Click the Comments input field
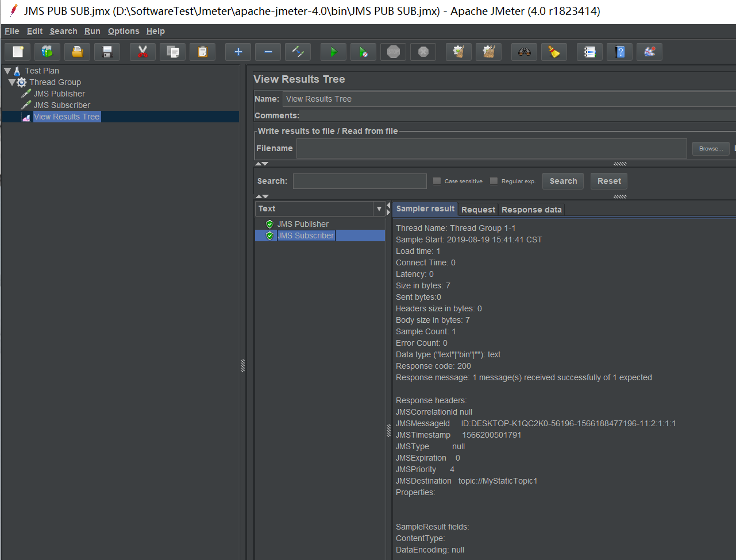 [x=518, y=115]
